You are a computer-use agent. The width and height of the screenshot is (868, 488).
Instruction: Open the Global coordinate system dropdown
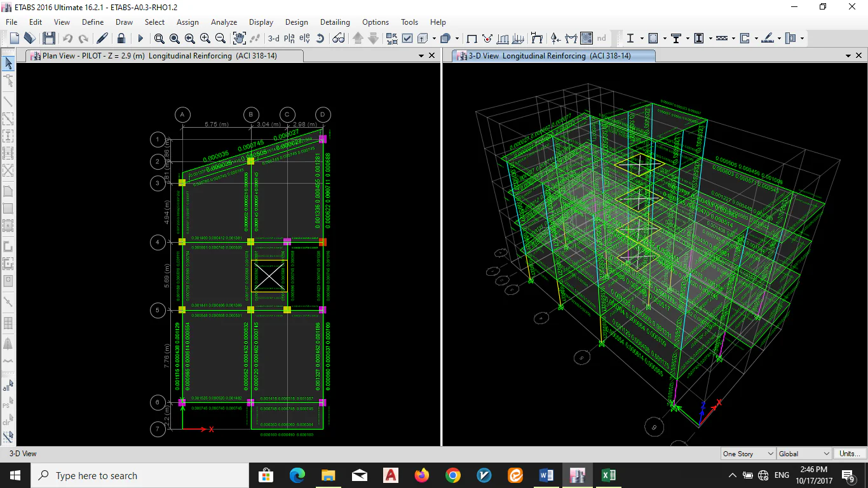tap(804, 454)
